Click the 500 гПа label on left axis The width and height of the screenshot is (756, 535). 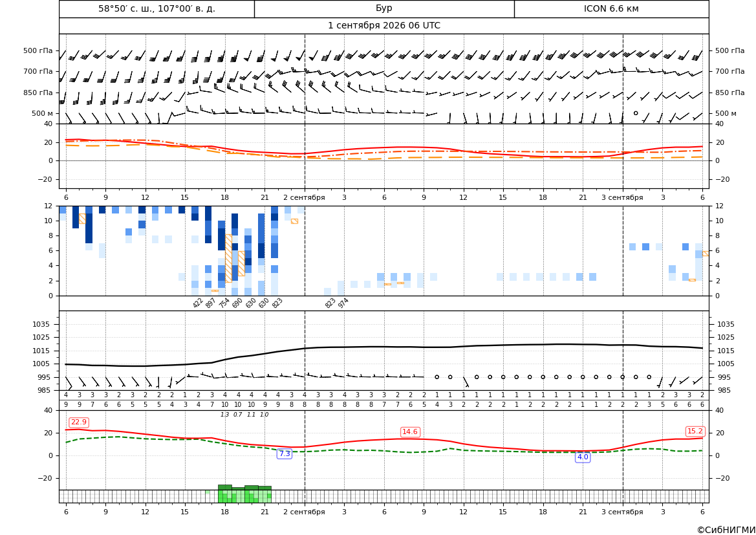(38, 50)
